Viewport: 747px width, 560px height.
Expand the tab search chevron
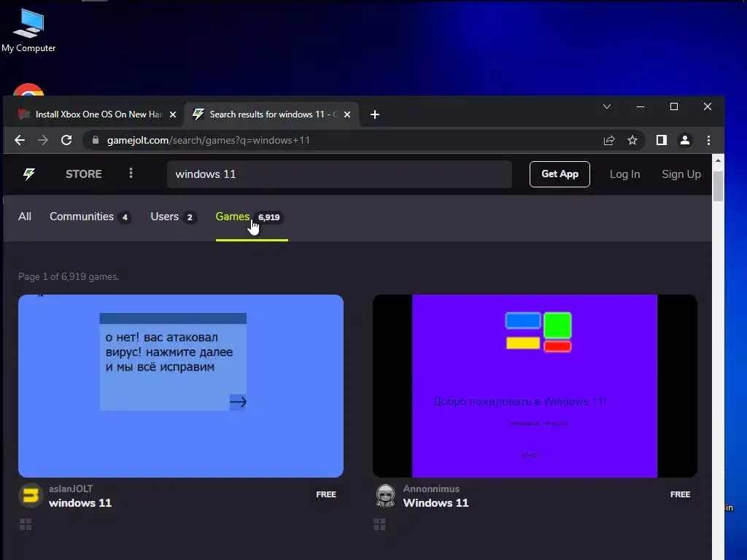tap(607, 106)
